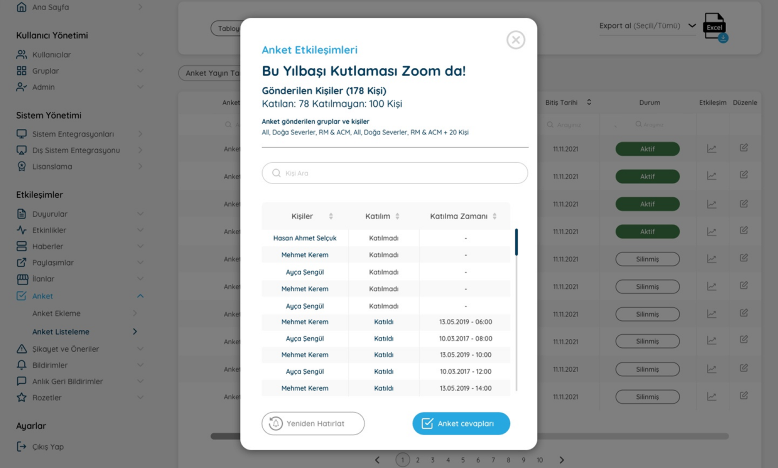Open Etkileşim chart icon in first row
Screen dimensions: 778x468
(x=712, y=148)
